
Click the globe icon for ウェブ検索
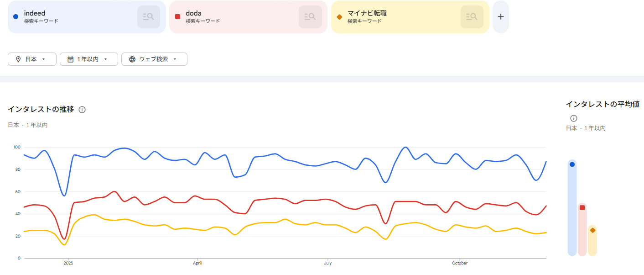pos(132,59)
